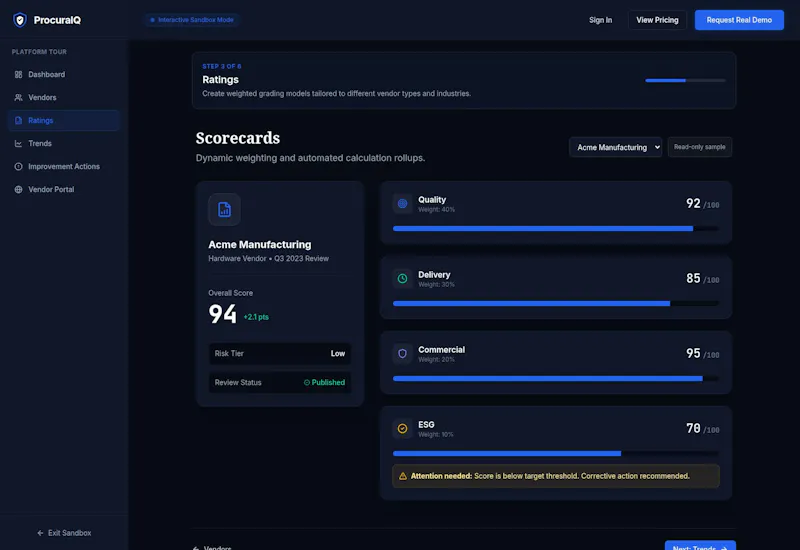Click the Vendor Portal globe icon

[x=18, y=189]
